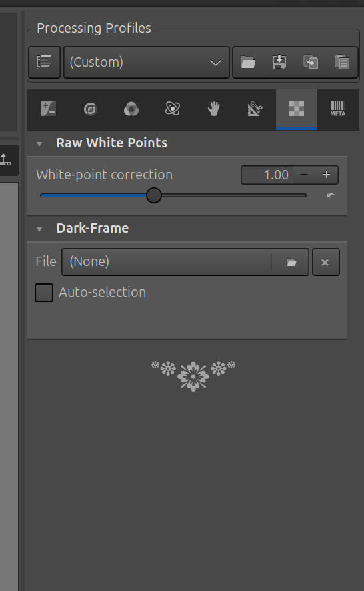Select the Advanced tab atom icon

(x=173, y=109)
